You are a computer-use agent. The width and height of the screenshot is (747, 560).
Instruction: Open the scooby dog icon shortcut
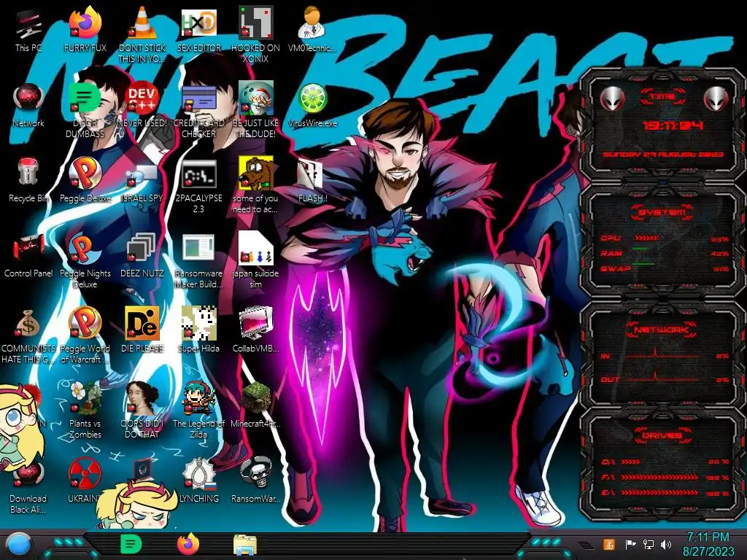click(x=255, y=186)
